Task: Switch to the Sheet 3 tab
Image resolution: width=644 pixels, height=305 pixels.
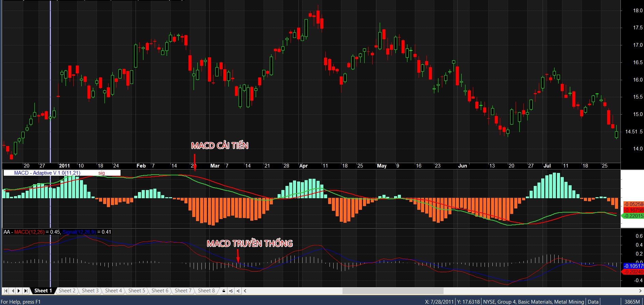Action: 90,291
